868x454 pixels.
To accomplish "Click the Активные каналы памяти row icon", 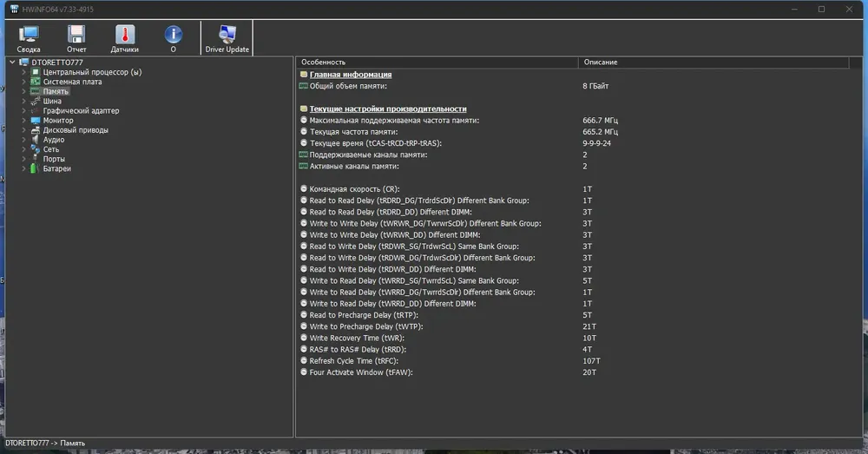I will [x=303, y=166].
